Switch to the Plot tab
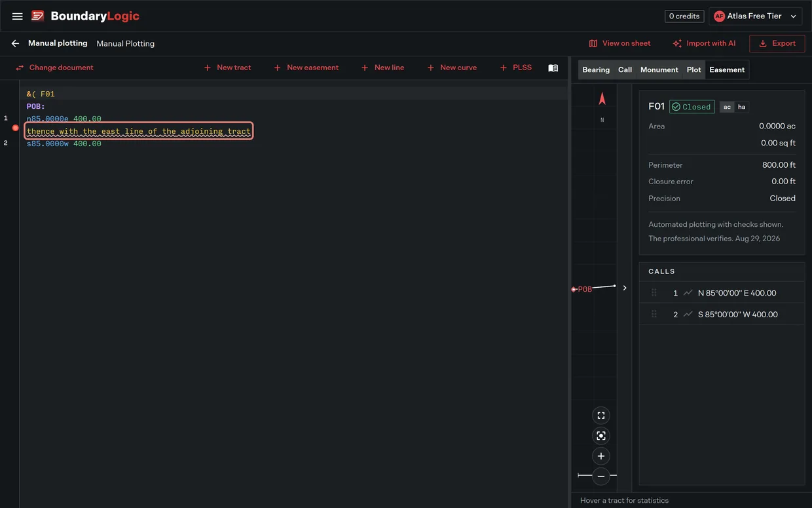The width and height of the screenshot is (812, 508). pos(694,69)
